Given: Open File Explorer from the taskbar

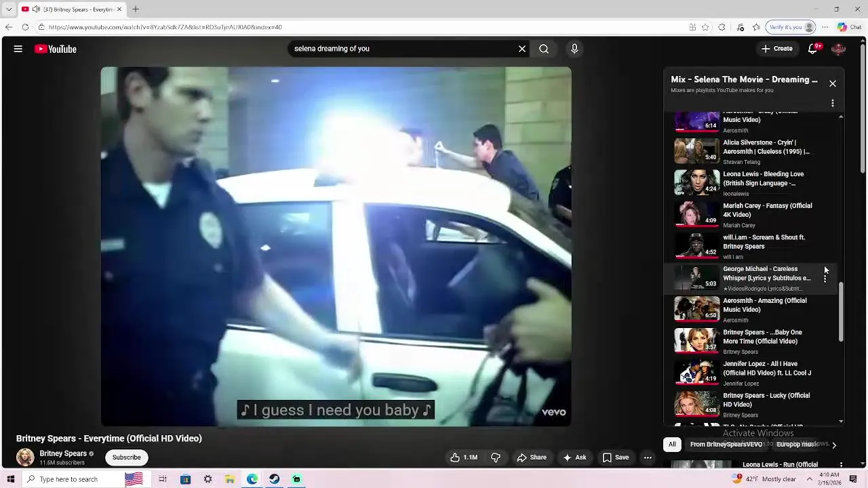Looking at the screenshot, I should tap(230, 479).
